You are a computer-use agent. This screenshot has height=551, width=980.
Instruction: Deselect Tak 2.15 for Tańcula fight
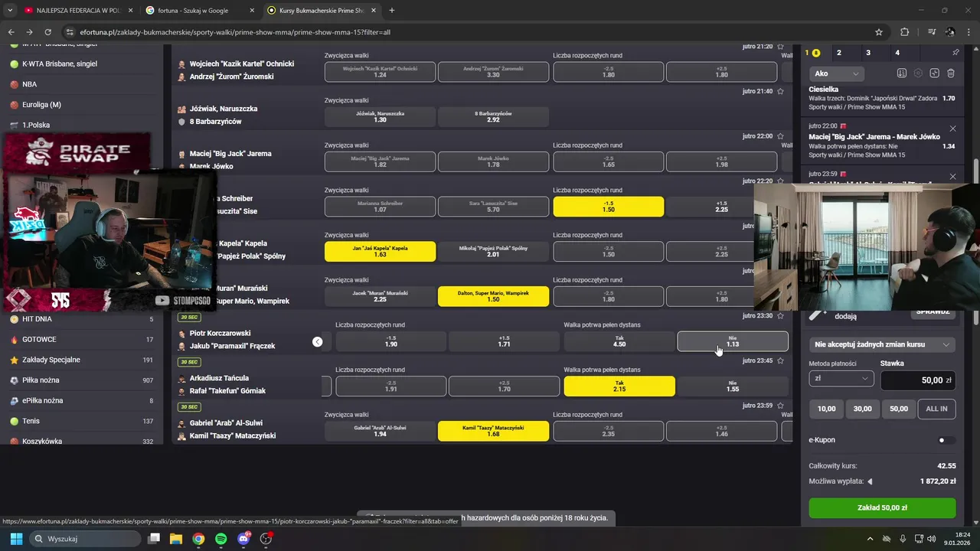pos(619,386)
